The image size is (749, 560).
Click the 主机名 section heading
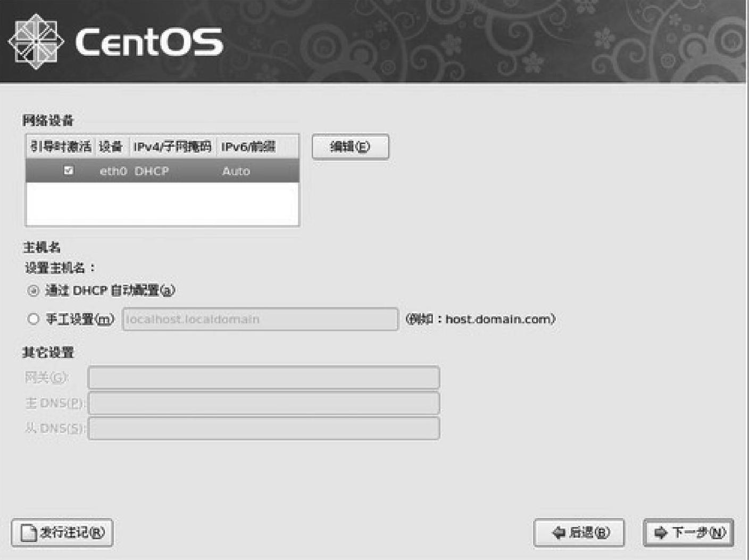pyautogui.click(x=41, y=247)
